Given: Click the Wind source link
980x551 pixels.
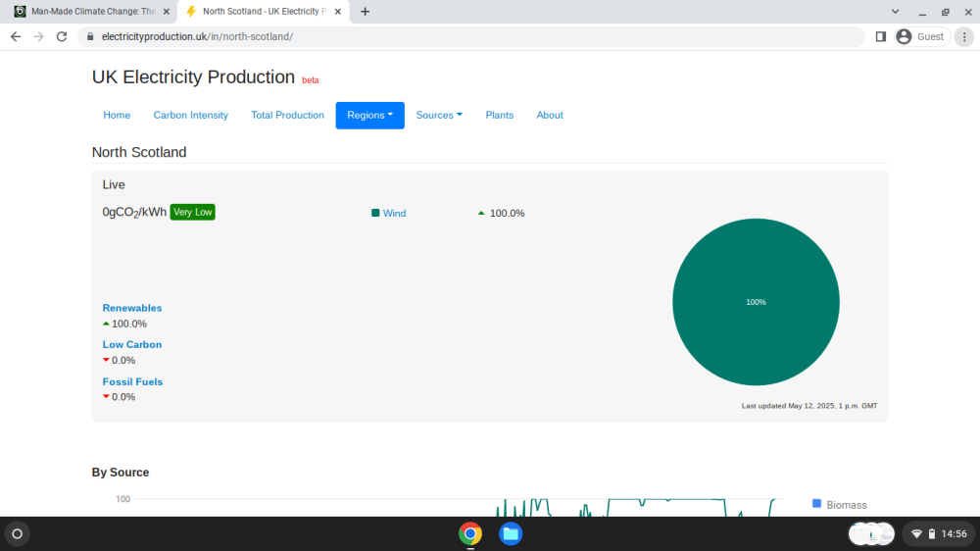Looking at the screenshot, I should [x=394, y=214].
